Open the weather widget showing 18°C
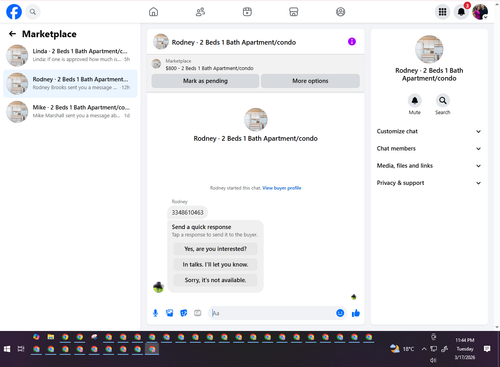The height and width of the screenshot is (367, 500). pyautogui.click(x=402, y=349)
